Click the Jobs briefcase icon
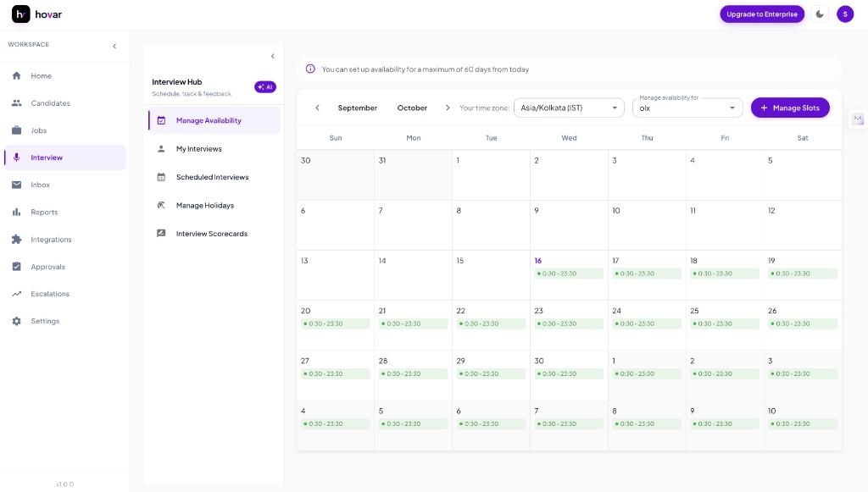 coord(17,130)
